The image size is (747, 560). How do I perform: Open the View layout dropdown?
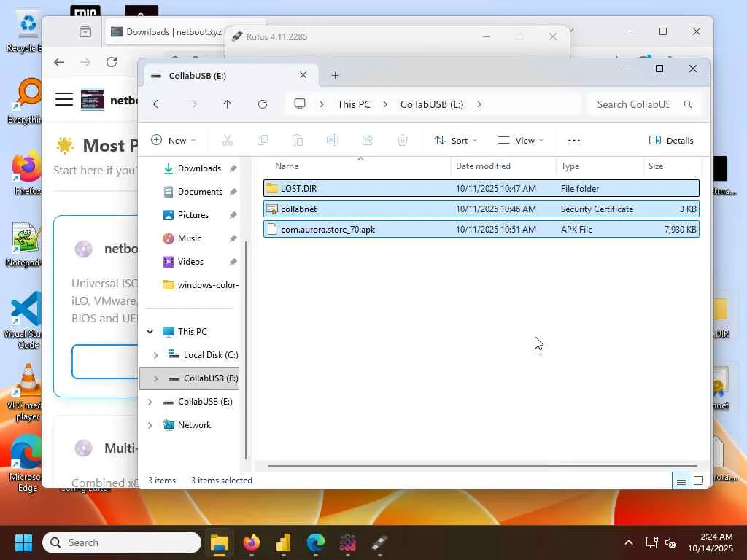click(520, 141)
